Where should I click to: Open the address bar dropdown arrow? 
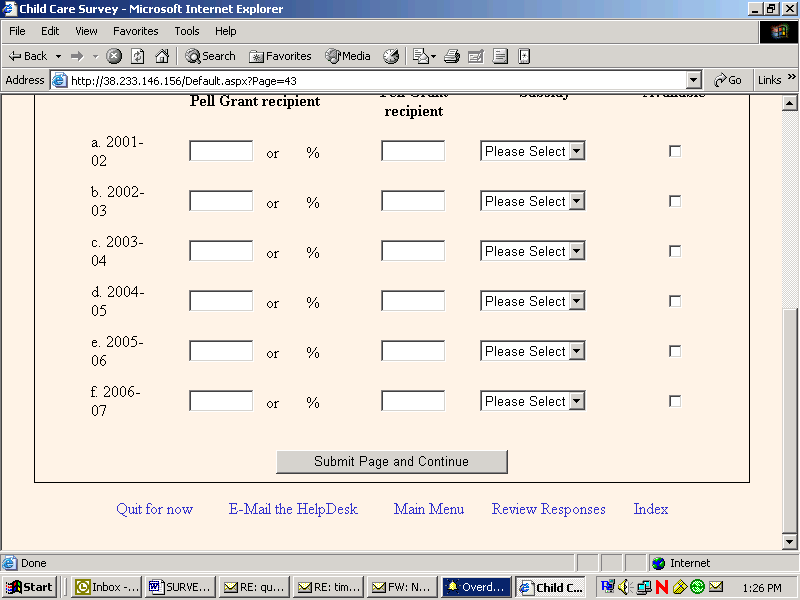[x=694, y=80]
